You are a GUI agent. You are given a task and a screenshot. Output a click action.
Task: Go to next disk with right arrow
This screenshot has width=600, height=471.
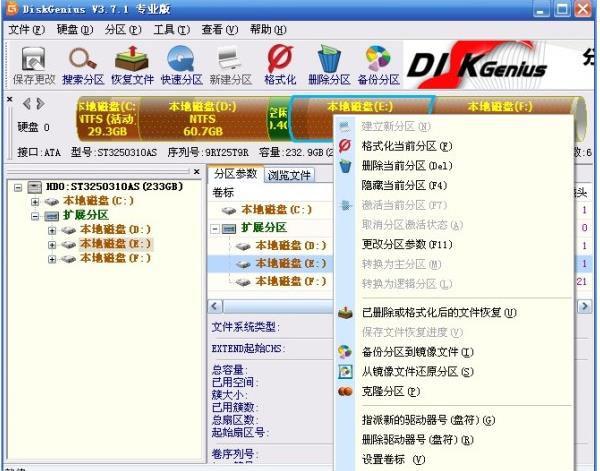(x=40, y=103)
